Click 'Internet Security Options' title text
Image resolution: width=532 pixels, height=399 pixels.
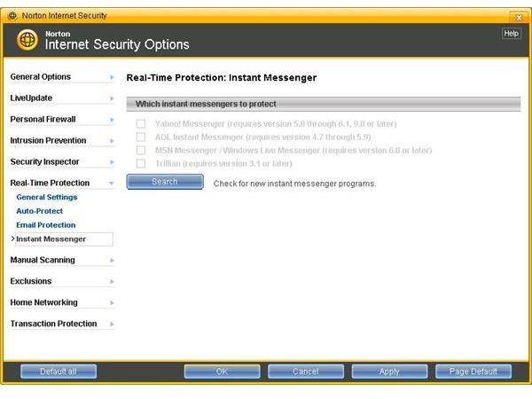tap(117, 44)
